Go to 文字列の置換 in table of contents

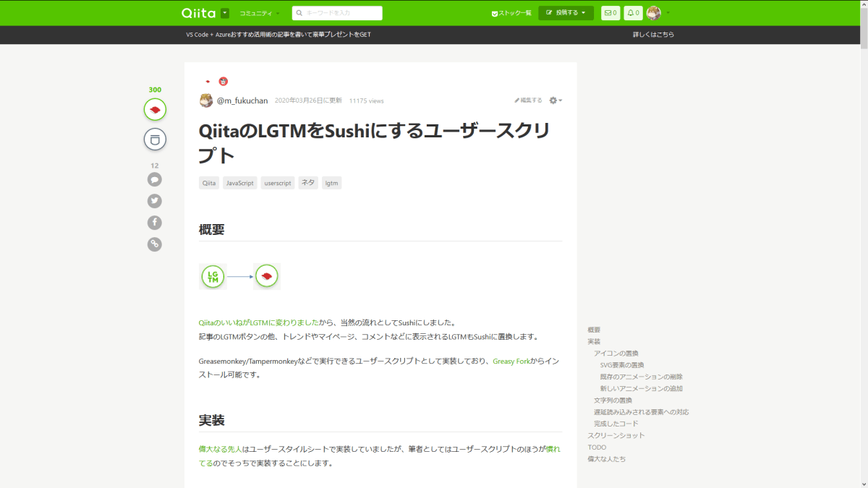click(x=613, y=401)
